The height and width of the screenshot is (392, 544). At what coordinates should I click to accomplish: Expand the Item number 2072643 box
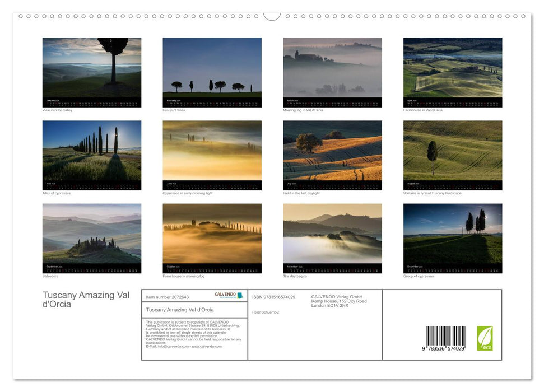pos(167,296)
